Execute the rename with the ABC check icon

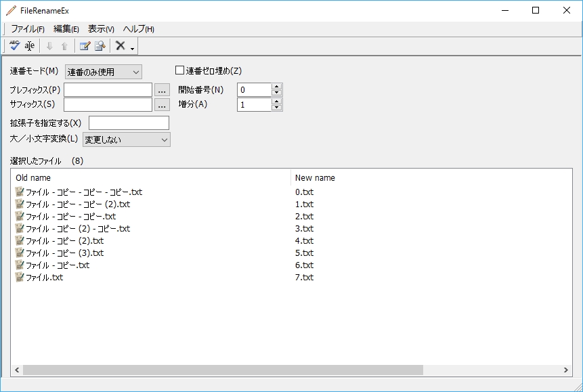click(x=15, y=45)
